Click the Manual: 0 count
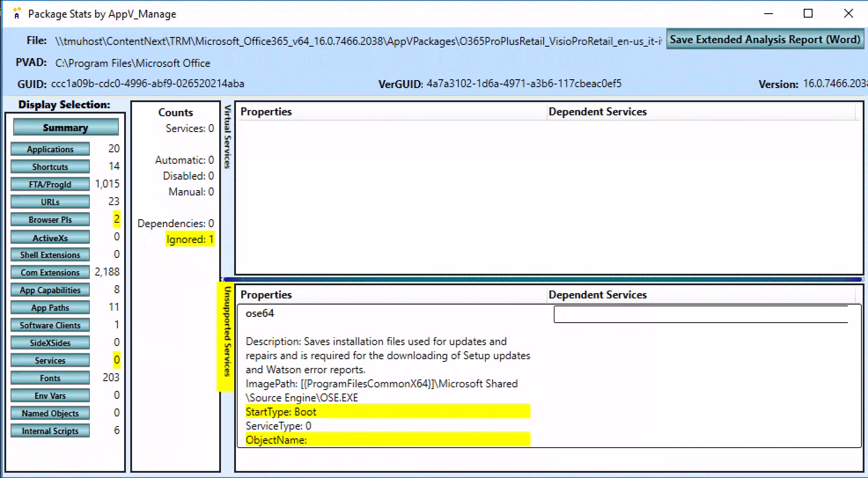Image resolution: width=868 pixels, height=478 pixels. click(x=191, y=191)
